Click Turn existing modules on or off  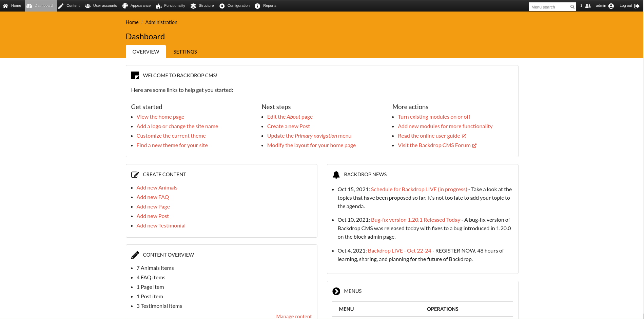[434, 117]
